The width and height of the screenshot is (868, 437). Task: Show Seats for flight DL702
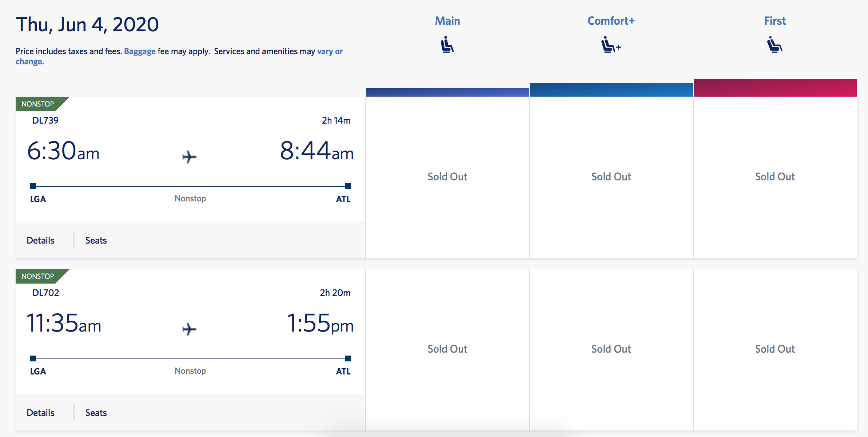coord(96,413)
